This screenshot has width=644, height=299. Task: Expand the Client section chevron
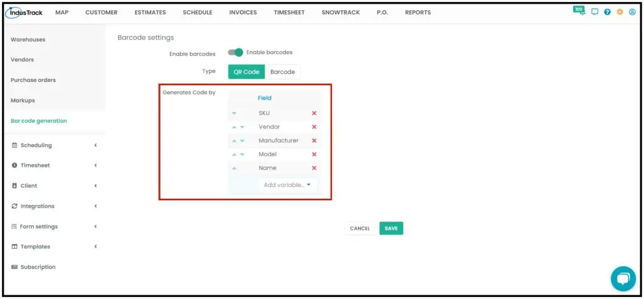point(96,186)
